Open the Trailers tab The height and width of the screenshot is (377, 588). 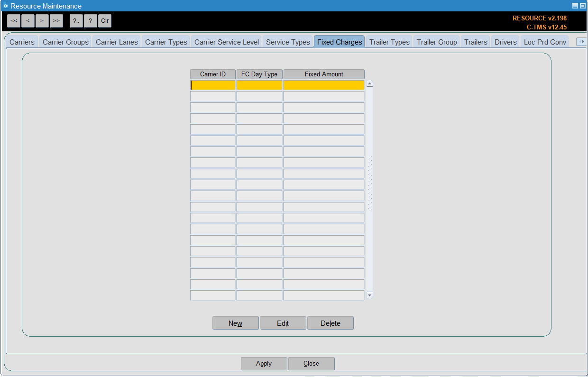click(476, 42)
